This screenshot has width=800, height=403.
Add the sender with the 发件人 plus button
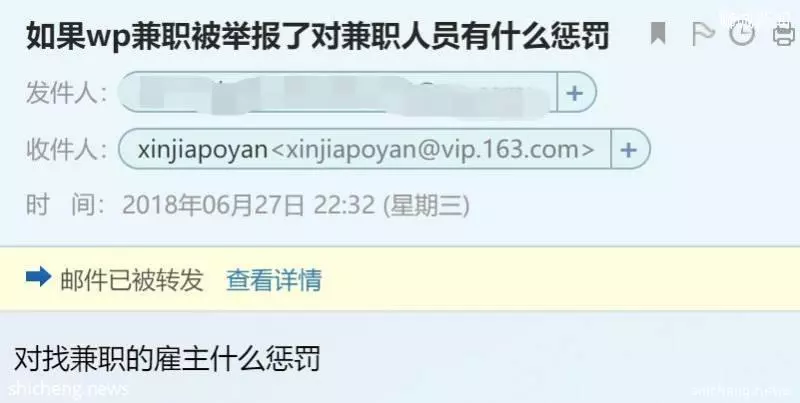pos(576,93)
